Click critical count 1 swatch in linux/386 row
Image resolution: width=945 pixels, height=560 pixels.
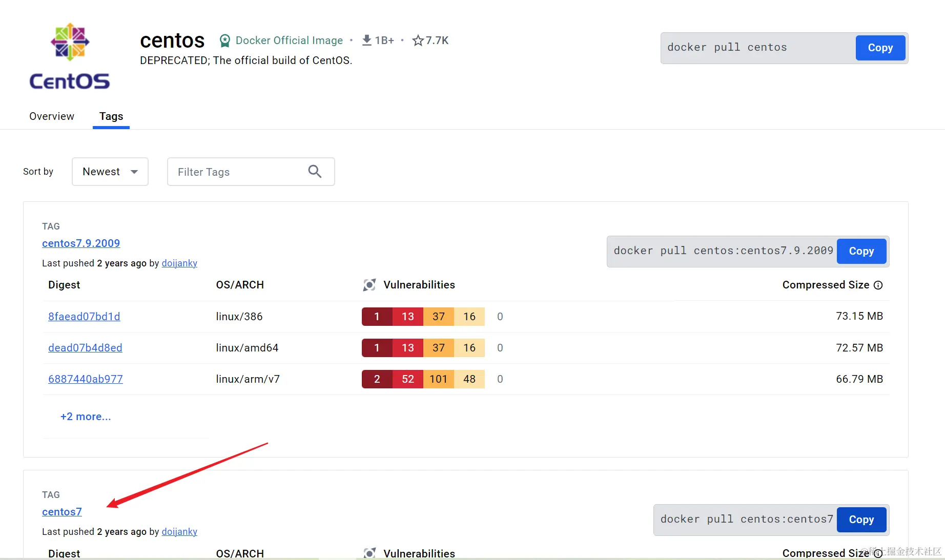[377, 317]
